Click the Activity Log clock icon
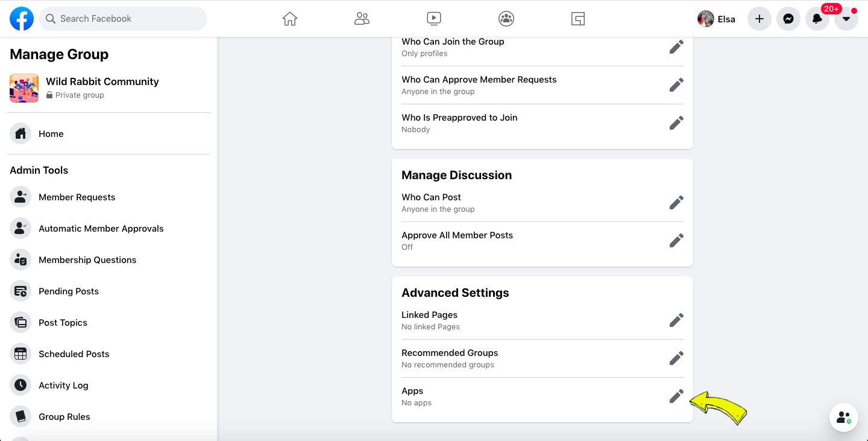Viewport: 868px width, 441px height. point(20,385)
